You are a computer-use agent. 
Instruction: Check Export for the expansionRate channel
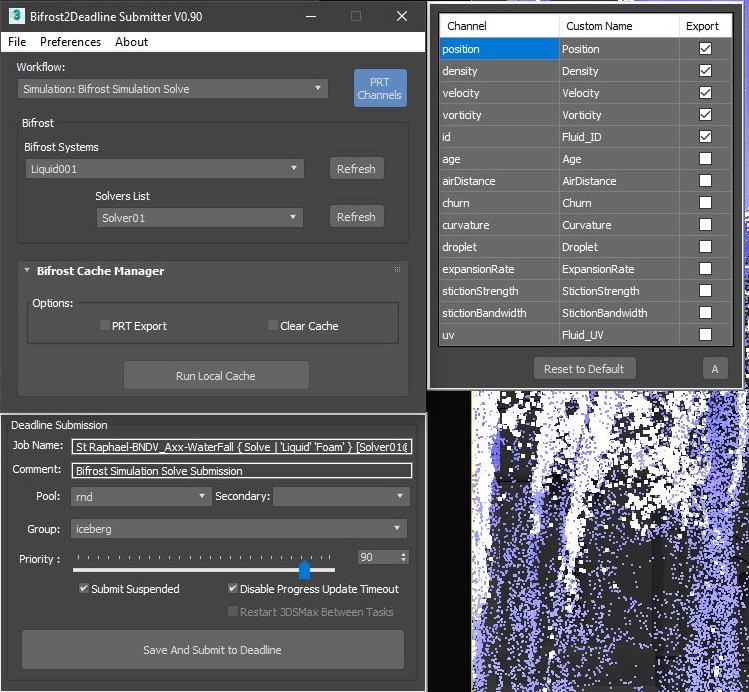[705, 268]
